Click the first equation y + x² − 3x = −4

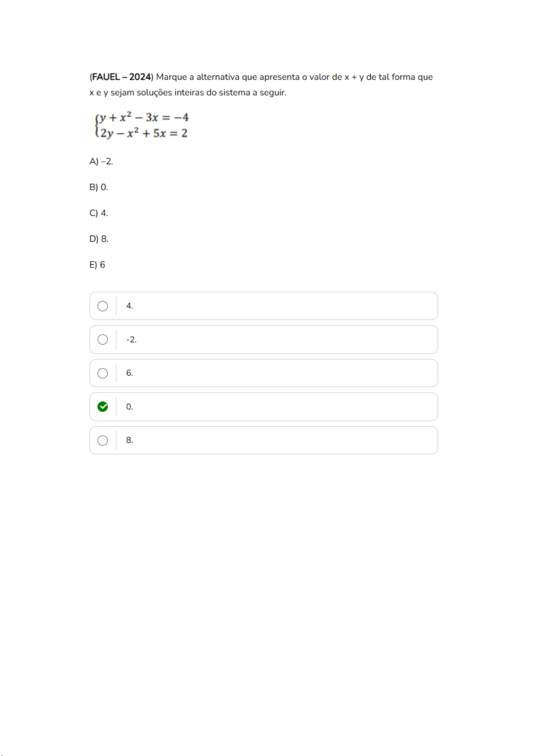[x=144, y=118]
